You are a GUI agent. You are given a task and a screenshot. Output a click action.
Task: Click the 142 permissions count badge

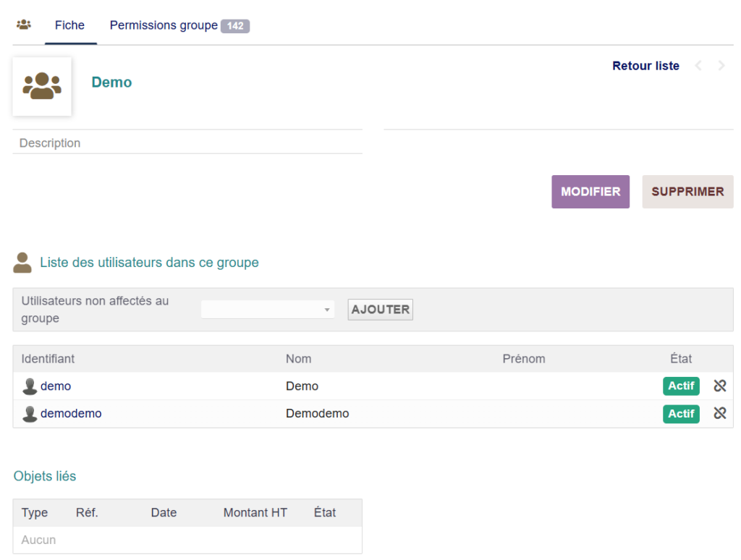point(235,26)
